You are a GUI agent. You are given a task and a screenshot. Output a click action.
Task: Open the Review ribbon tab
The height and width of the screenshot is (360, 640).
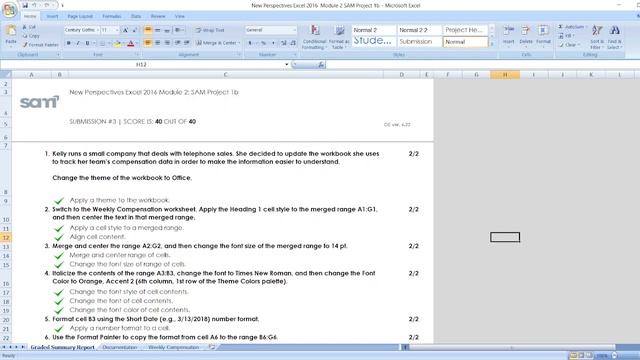click(158, 16)
